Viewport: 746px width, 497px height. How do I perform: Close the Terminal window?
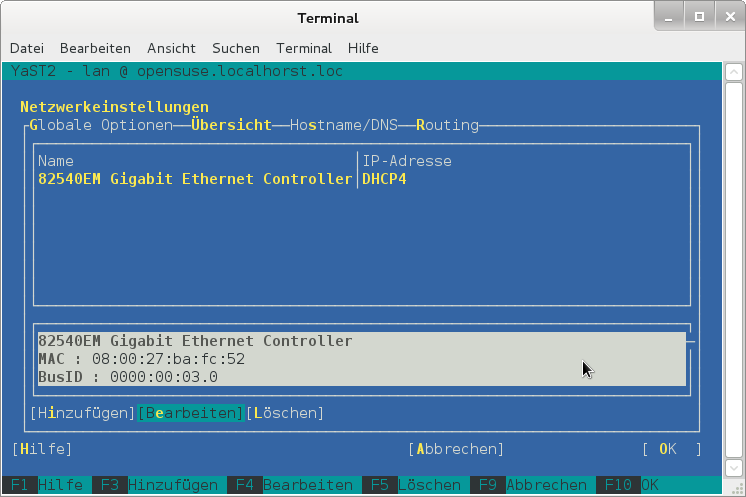[x=727, y=17]
